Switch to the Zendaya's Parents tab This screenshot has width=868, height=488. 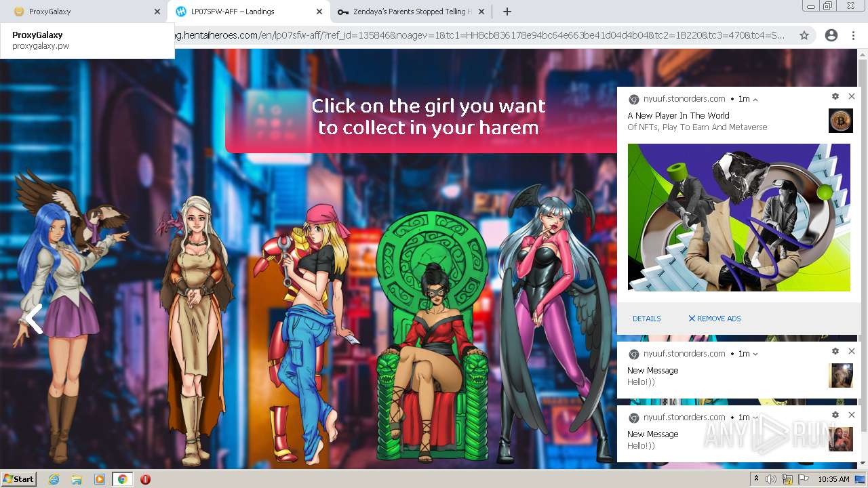pos(410,12)
